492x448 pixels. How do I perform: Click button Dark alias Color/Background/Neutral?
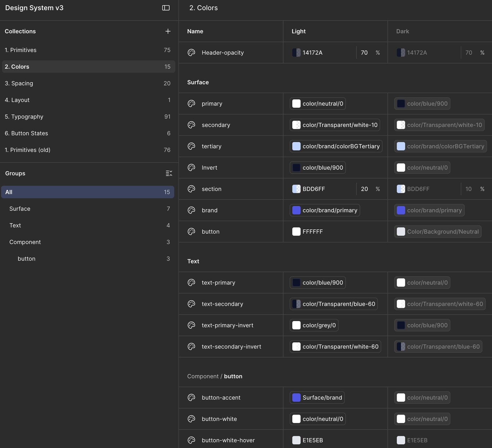point(438,231)
